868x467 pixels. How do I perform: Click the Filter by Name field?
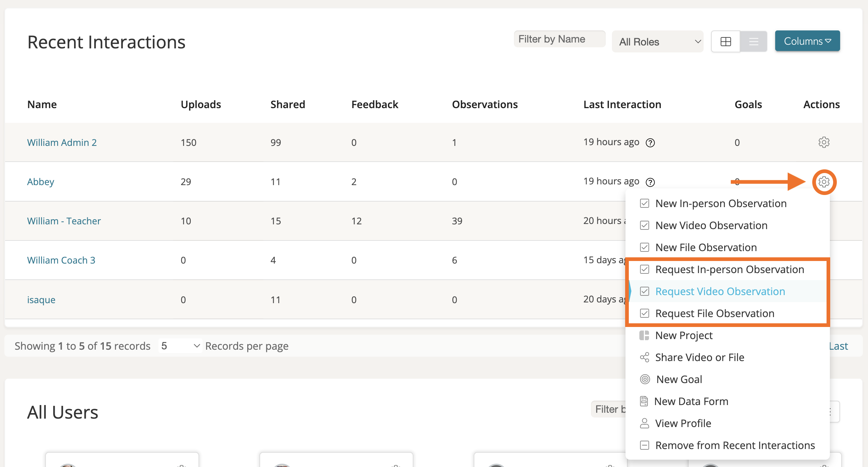click(559, 39)
